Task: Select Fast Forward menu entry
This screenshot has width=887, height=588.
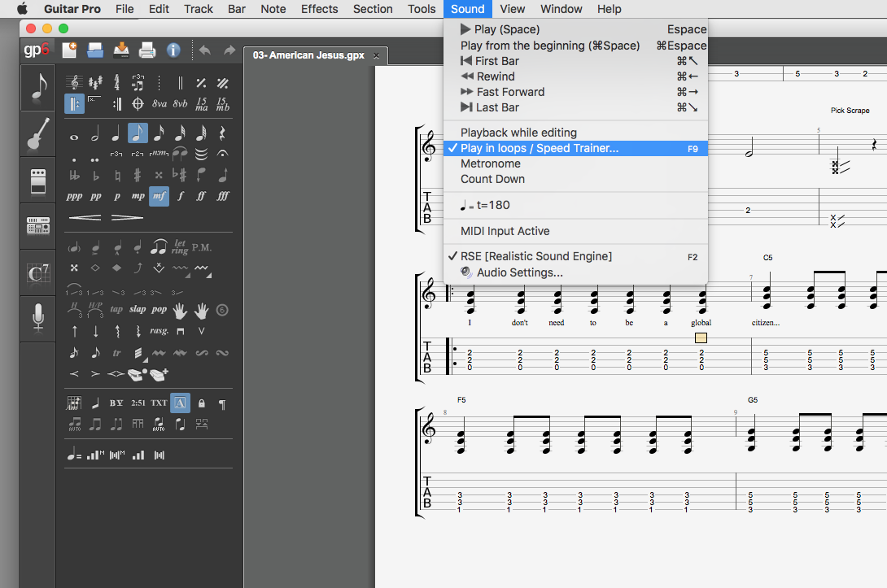Action: pyautogui.click(x=575, y=92)
